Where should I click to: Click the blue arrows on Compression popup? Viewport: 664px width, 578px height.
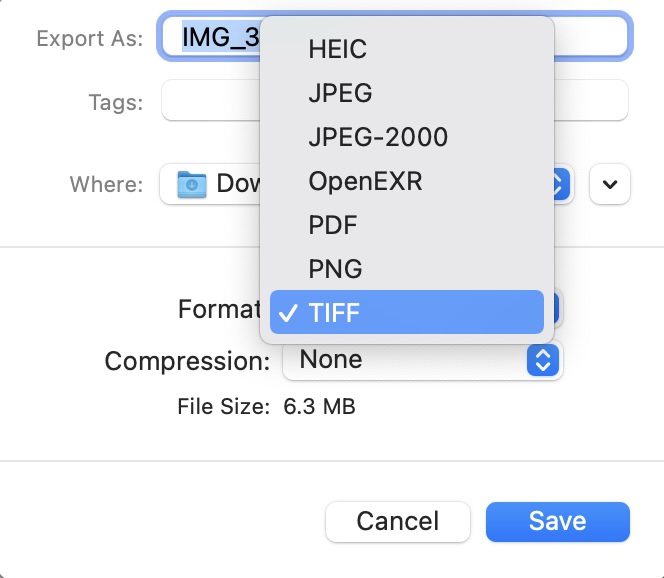pyautogui.click(x=541, y=360)
